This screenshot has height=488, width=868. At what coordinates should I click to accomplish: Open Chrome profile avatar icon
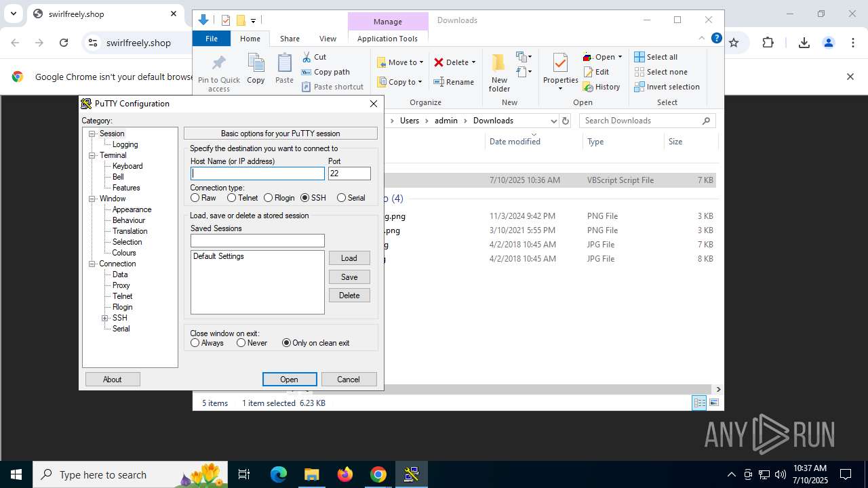pos(828,43)
